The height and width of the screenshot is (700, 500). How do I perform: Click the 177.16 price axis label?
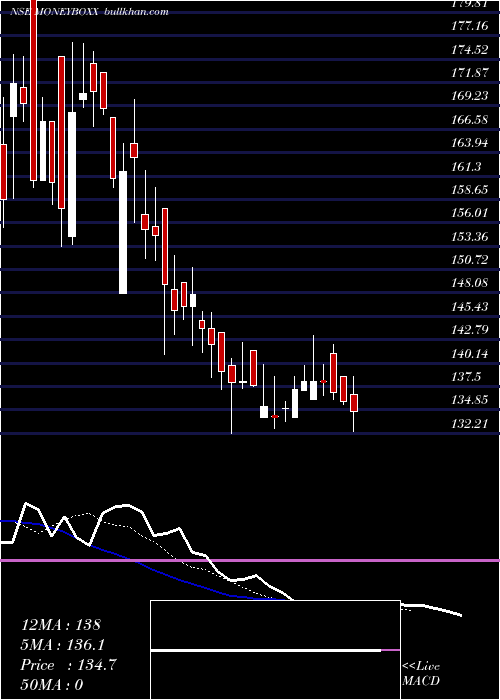pos(470,26)
